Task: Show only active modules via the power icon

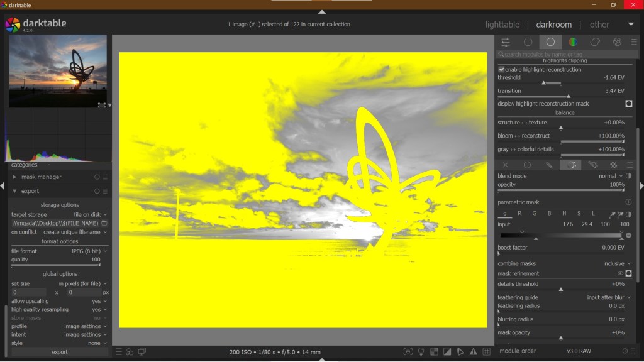Action: click(x=528, y=42)
